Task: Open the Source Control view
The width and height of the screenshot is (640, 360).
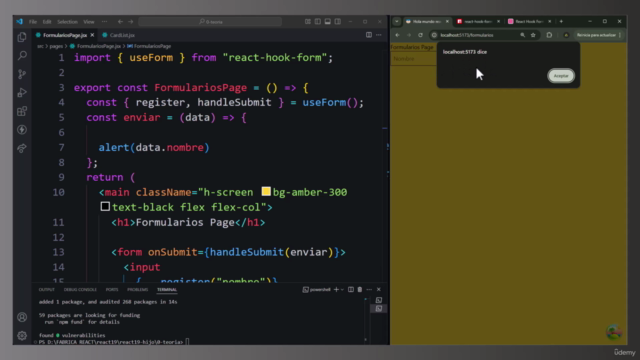Action: point(22,74)
